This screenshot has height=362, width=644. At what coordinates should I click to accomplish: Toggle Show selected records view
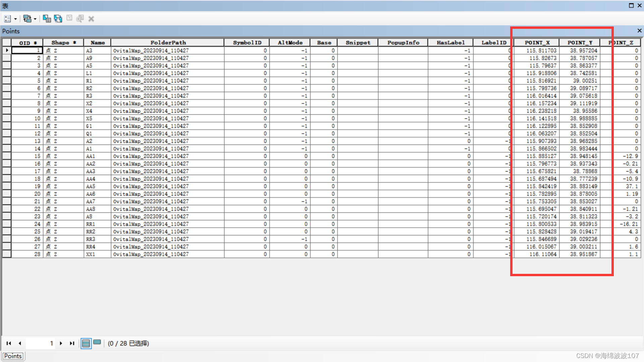tap(97, 343)
